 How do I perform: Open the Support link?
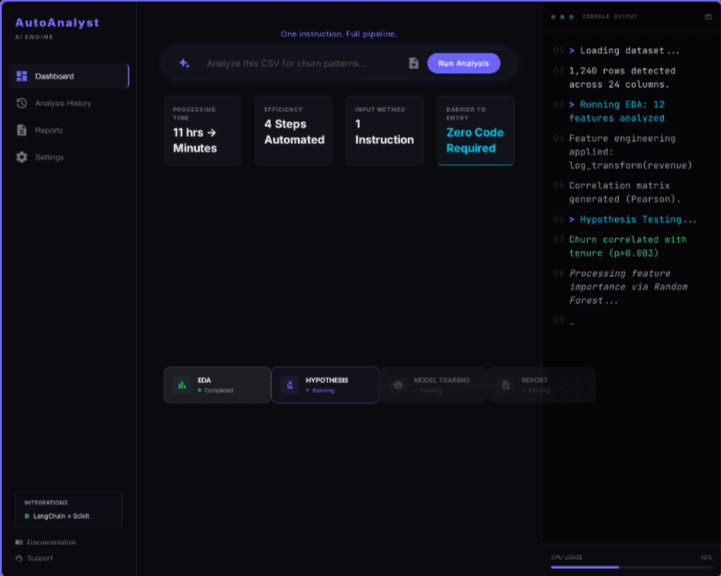pyautogui.click(x=40, y=558)
